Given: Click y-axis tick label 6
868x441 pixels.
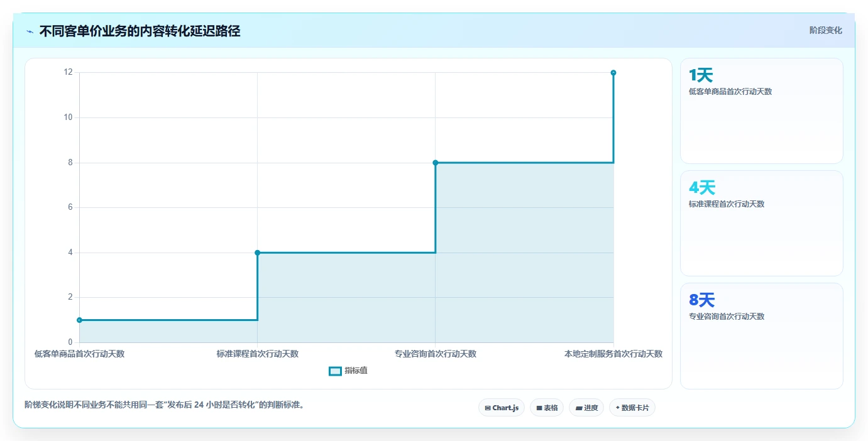Looking at the screenshot, I should [70, 207].
